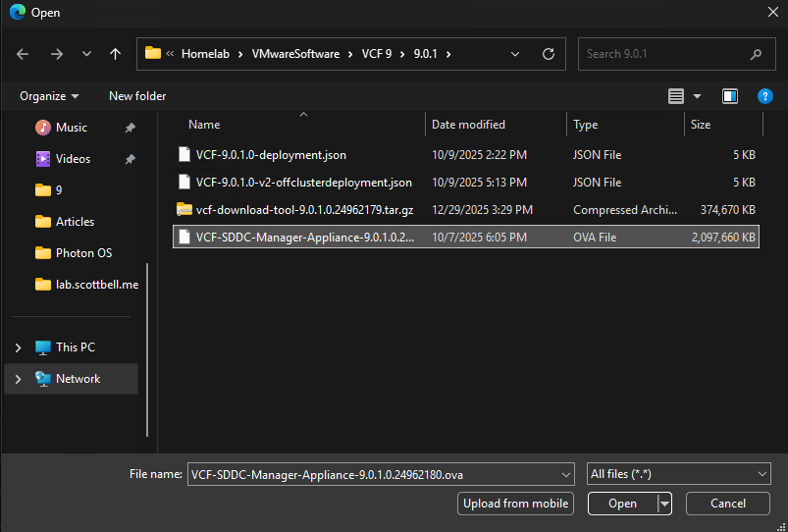Open the view options dropdown arrow

click(698, 96)
